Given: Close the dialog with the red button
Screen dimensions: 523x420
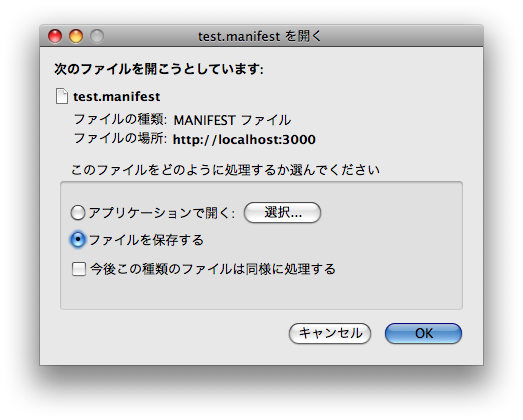Looking at the screenshot, I should 55,36.
